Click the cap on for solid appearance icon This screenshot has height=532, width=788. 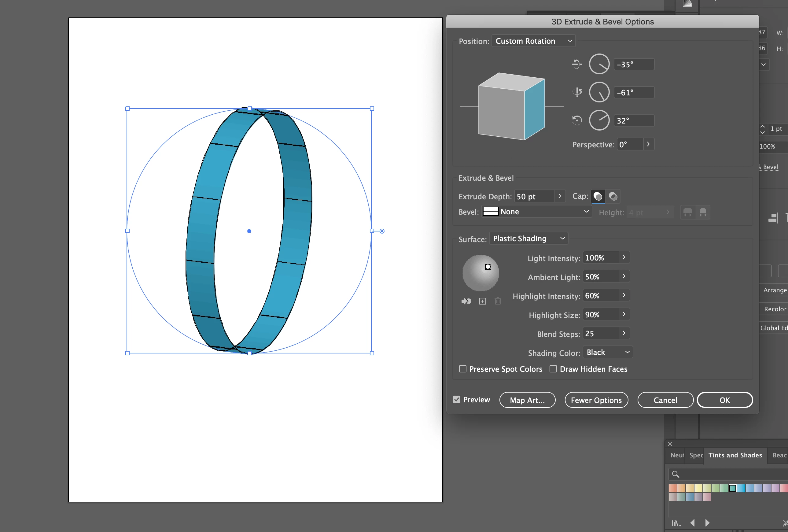[598, 196]
